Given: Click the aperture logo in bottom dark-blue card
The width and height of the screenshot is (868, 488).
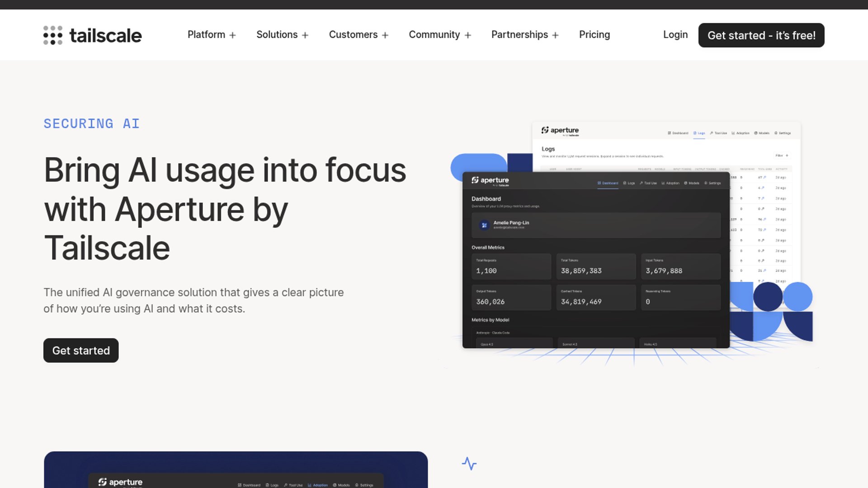Looking at the screenshot, I should (120, 482).
